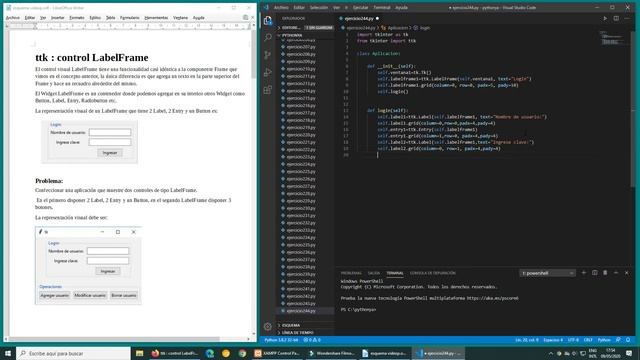Open ejercicio235.py in the Explorer list
The width and height of the screenshot is (640, 360).
(301, 245)
